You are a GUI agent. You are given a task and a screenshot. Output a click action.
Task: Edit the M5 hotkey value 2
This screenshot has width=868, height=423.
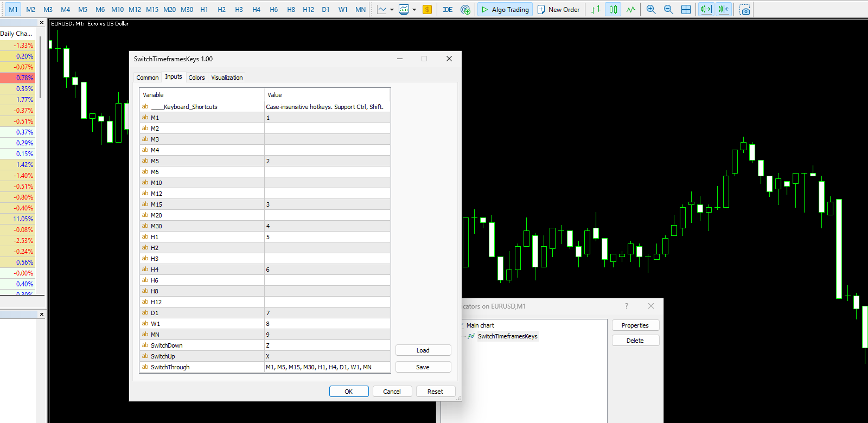click(327, 161)
